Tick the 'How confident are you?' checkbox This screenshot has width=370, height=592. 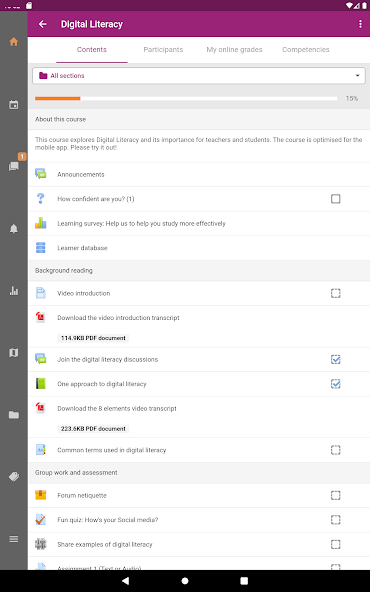(335, 199)
